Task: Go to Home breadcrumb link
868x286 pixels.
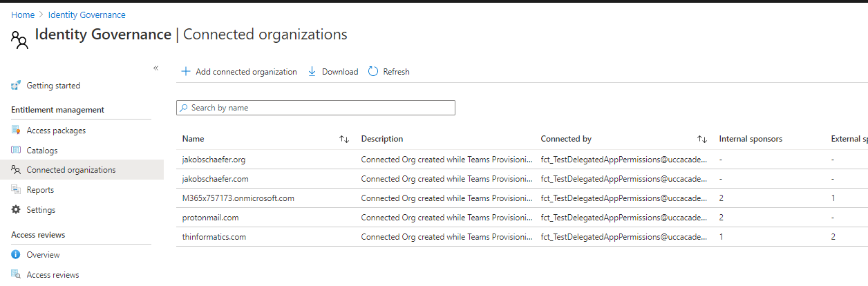Action: [x=23, y=15]
